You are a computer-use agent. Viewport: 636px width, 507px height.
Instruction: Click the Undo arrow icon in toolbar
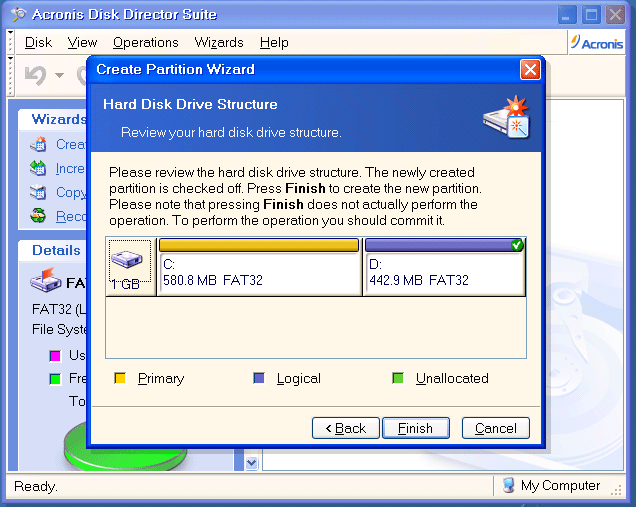(35, 75)
